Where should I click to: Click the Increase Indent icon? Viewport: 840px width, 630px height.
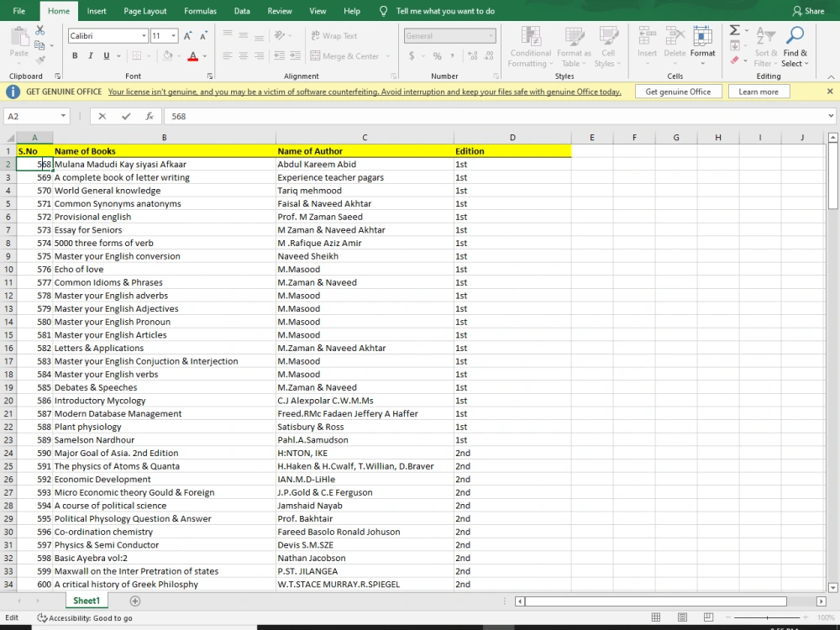tap(295, 55)
